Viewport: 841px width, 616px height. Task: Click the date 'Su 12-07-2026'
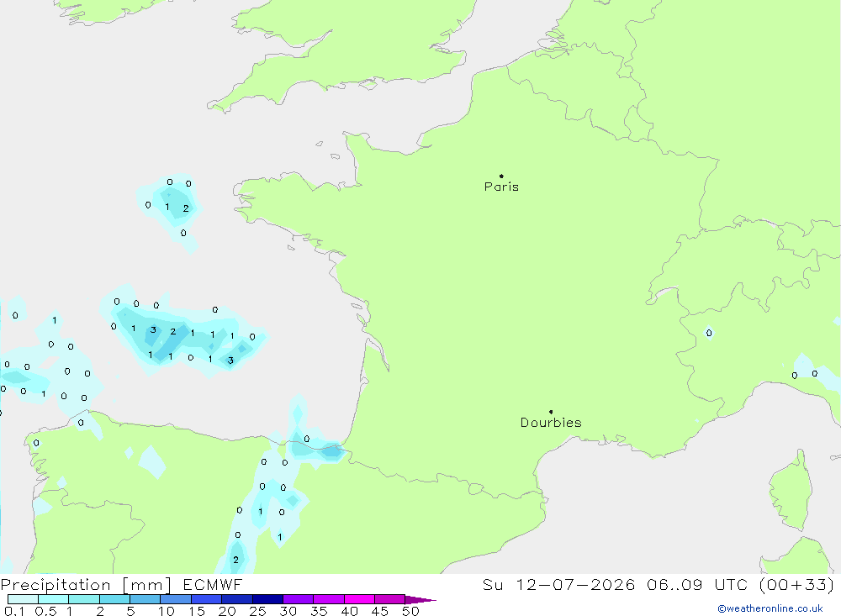558,585
